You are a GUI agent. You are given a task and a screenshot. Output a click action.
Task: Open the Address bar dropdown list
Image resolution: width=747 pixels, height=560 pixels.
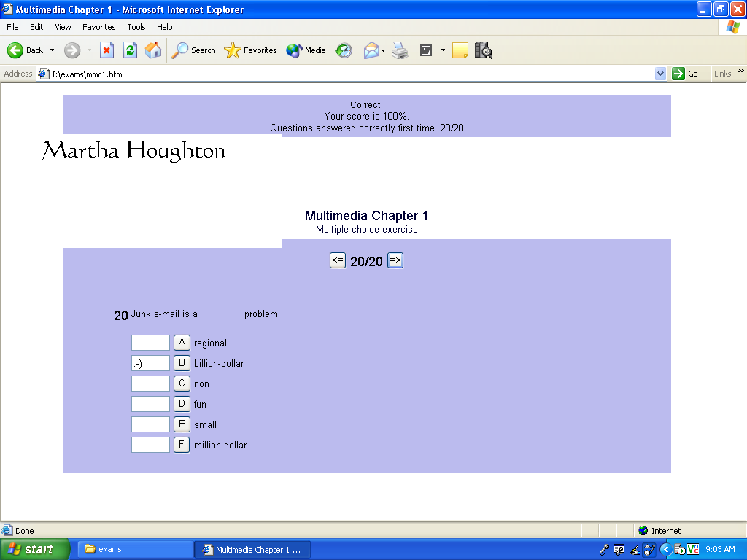(660, 74)
